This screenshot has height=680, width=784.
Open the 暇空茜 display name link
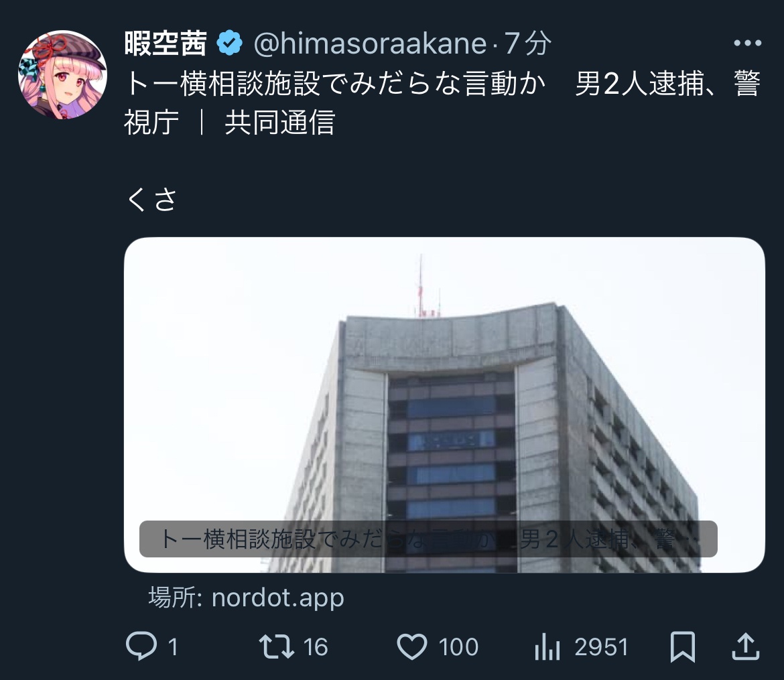coord(166,43)
